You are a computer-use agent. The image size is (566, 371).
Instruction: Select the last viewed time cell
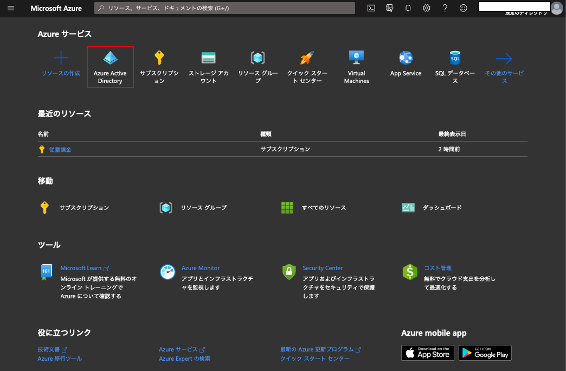449,149
